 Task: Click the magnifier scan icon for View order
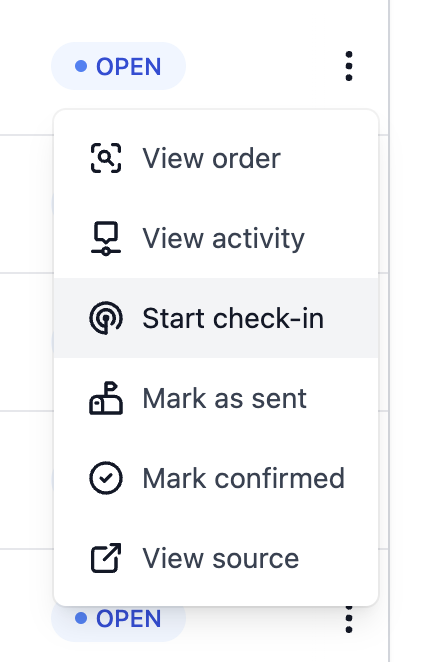pos(106,158)
